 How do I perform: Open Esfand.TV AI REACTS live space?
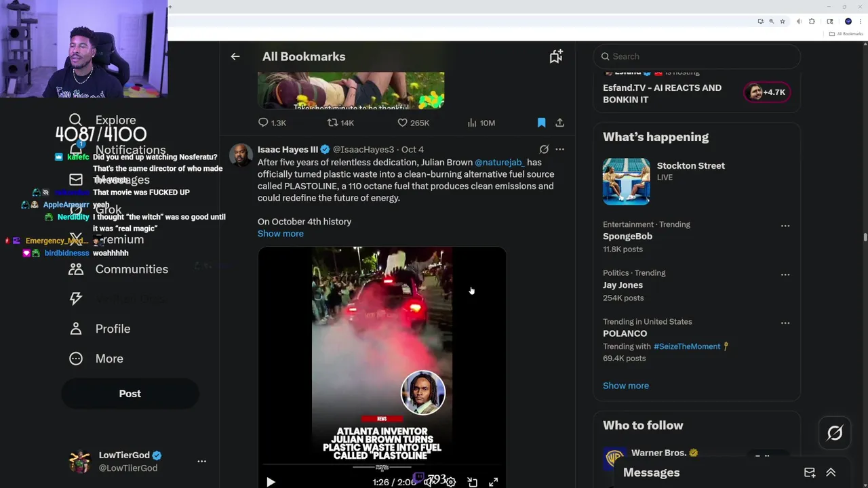(662, 94)
